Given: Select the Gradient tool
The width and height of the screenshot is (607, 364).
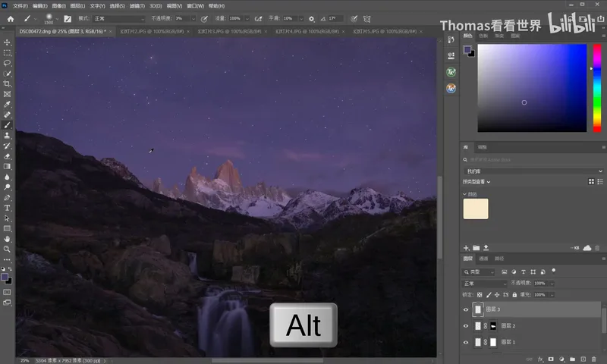Looking at the screenshot, I should [7, 166].
